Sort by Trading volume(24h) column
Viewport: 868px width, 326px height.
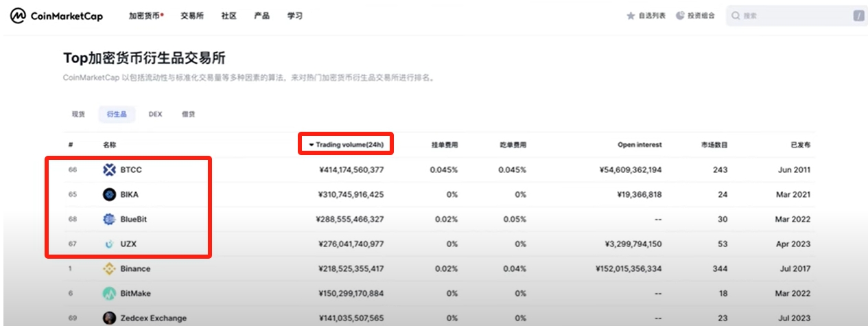click(x=346, y=145)
